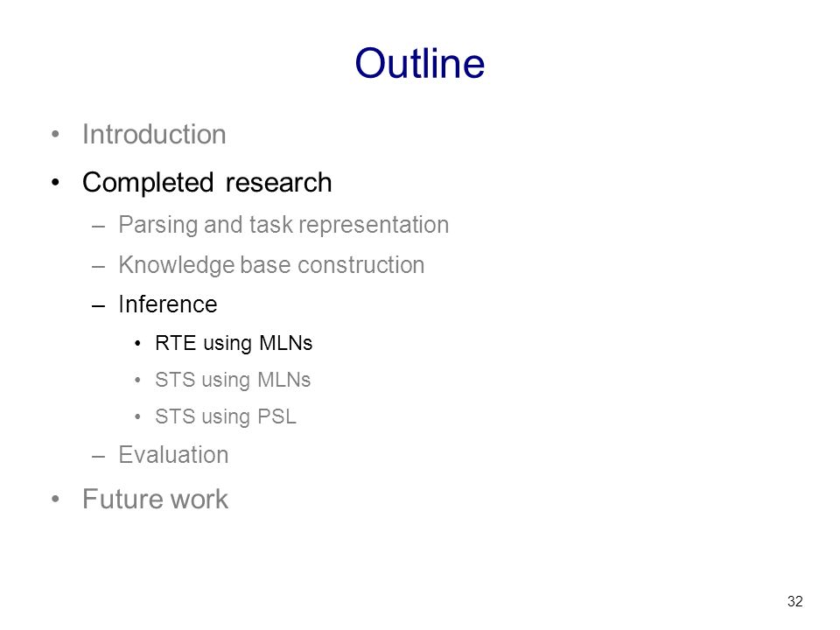Click Parsing and task representation text
840x630 pixels.
(x=283, y=225)
